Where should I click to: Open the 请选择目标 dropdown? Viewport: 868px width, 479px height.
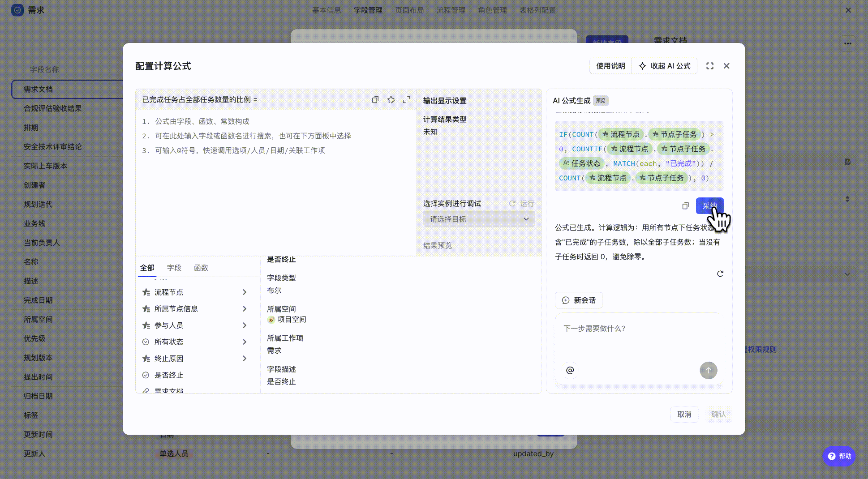(479, 219)
